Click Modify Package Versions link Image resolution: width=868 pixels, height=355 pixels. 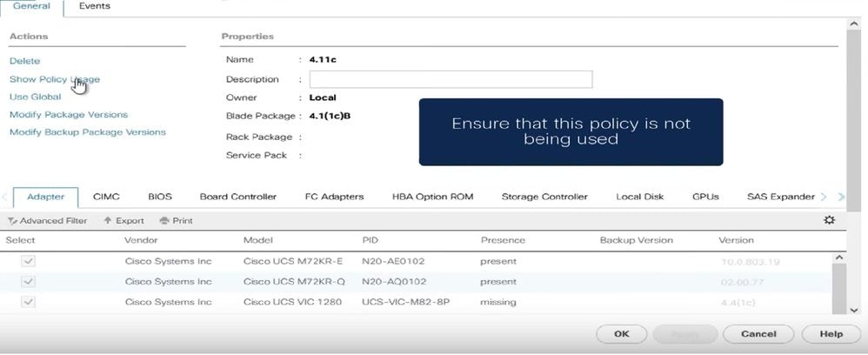point(69,115)
